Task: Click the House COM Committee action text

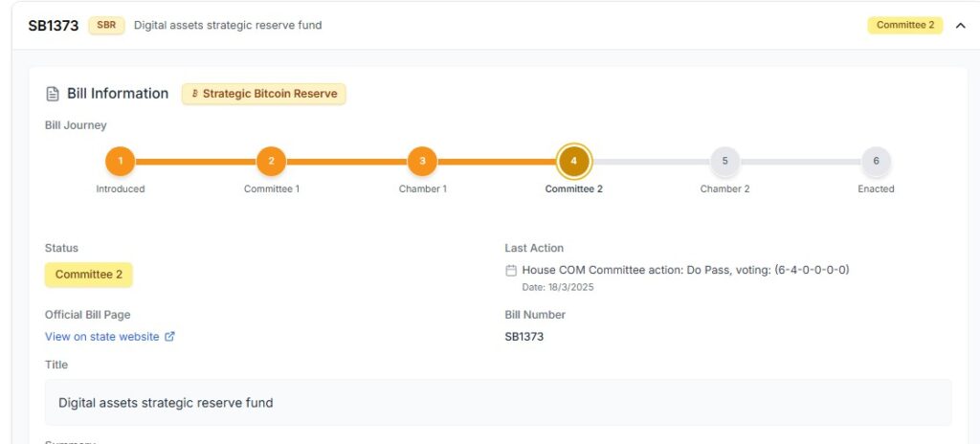Action: [x=685, y=270]
